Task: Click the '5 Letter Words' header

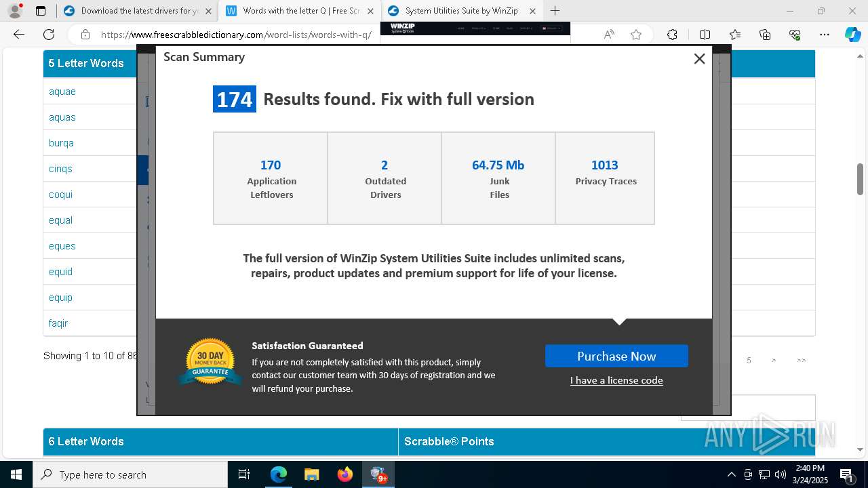Action: 86,63
